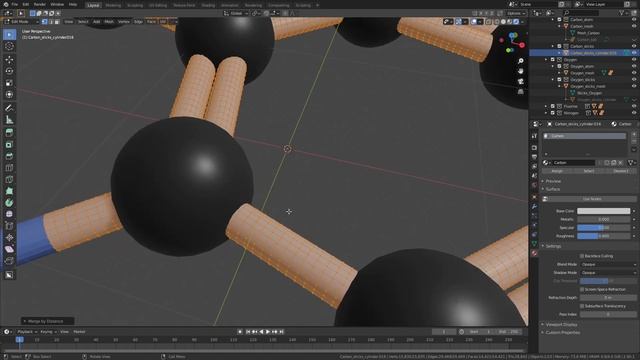Select the Measure tool
This screenshot has width=640, height=360.
point(9,120)
